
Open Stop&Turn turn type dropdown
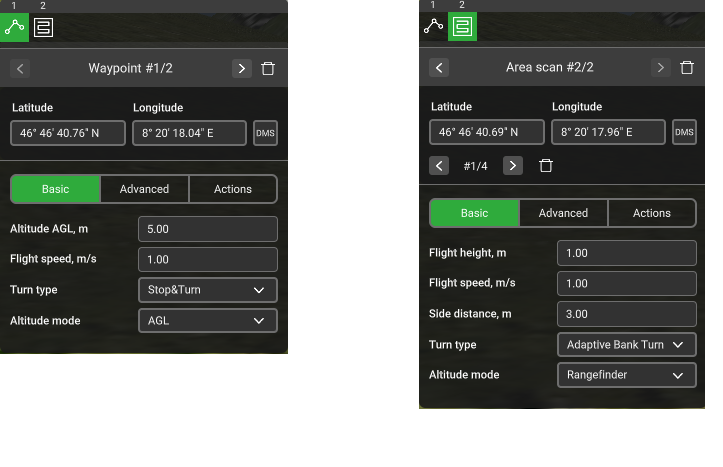click(x=207, y=290)
